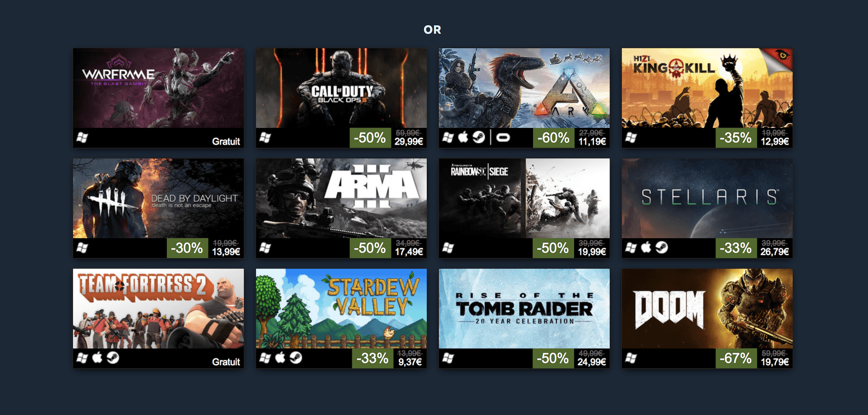Click the Steam icon under ARK

(x=479, y=137)
